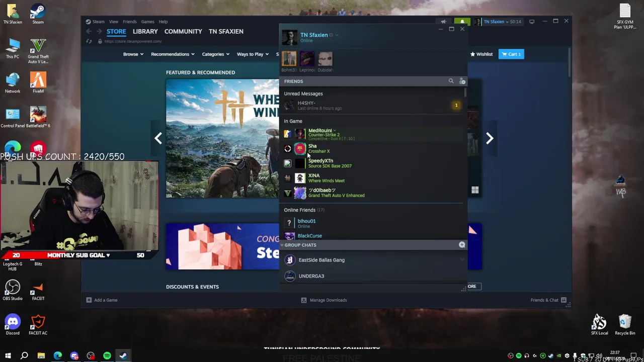The height and width of the screenshot is (362, 644).
Task: Open favorite friend Dubidah avatar
Action: (x=325, y=59)
